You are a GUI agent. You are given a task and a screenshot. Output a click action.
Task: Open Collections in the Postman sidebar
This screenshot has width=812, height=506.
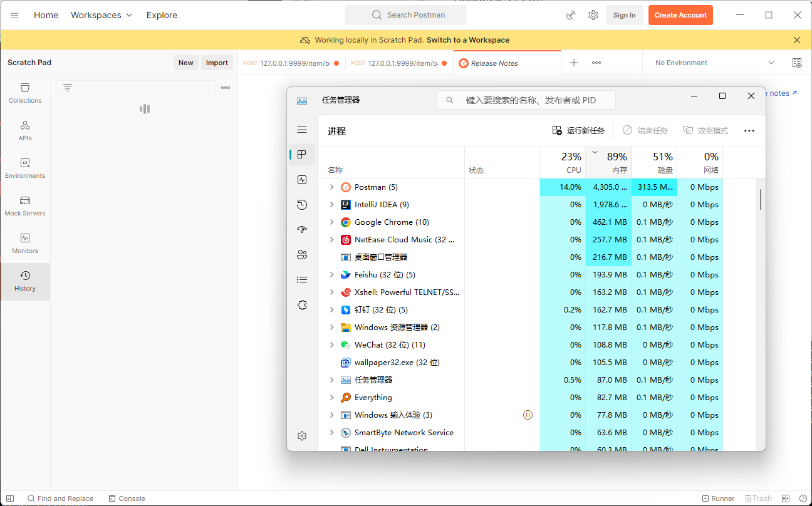point(24,94)
